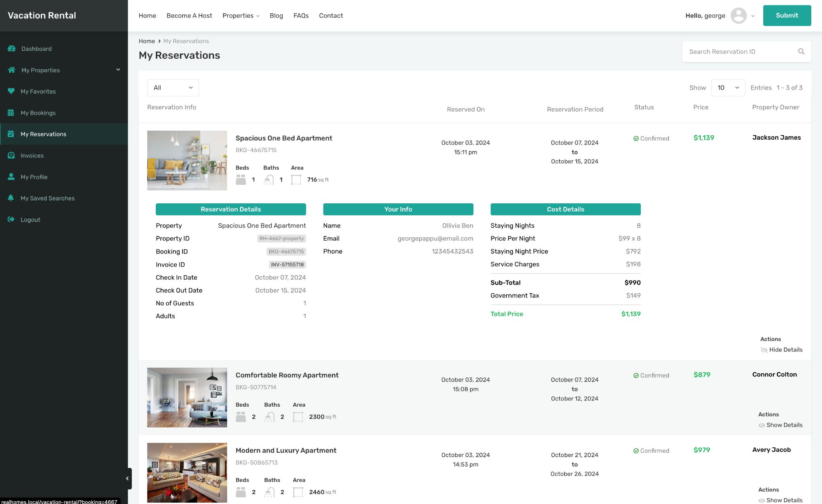
Task: Click the search magnifier icon
Action: (801, 51)
